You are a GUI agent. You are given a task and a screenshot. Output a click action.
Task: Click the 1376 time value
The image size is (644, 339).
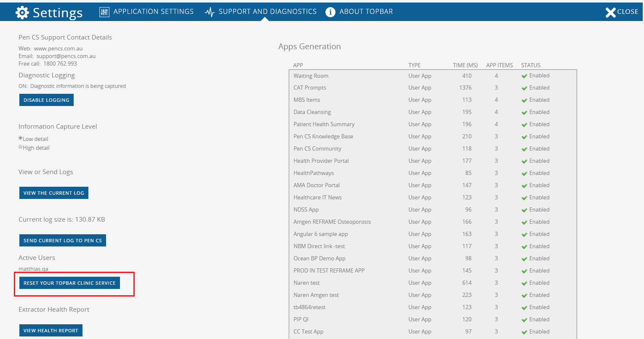(x=465, y=87)
